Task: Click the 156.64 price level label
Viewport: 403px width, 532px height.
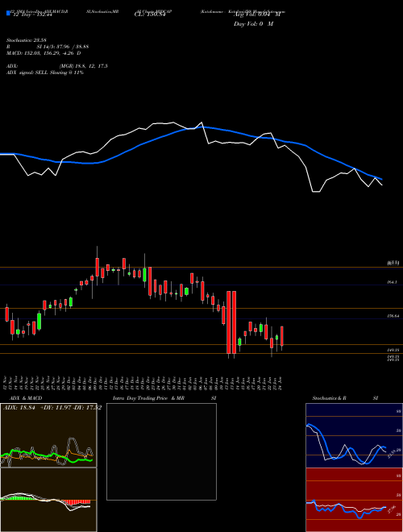Action: click(393, 316)
